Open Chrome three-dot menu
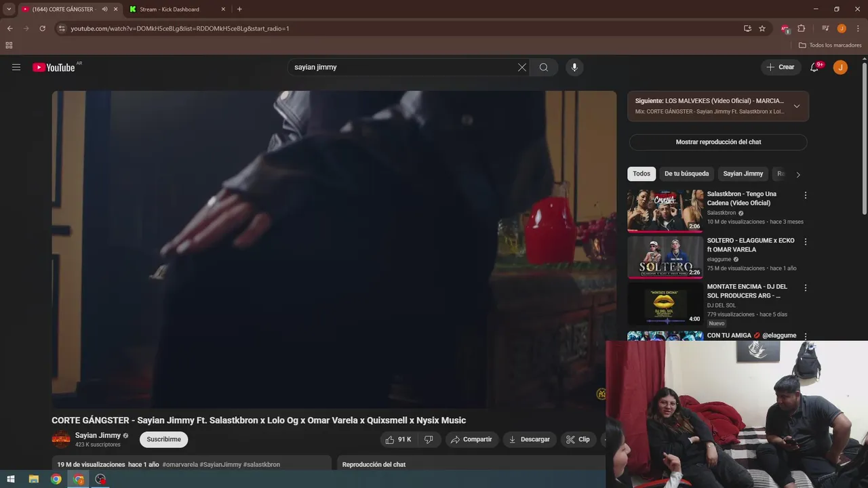868x488 pixels. point(857,28)
